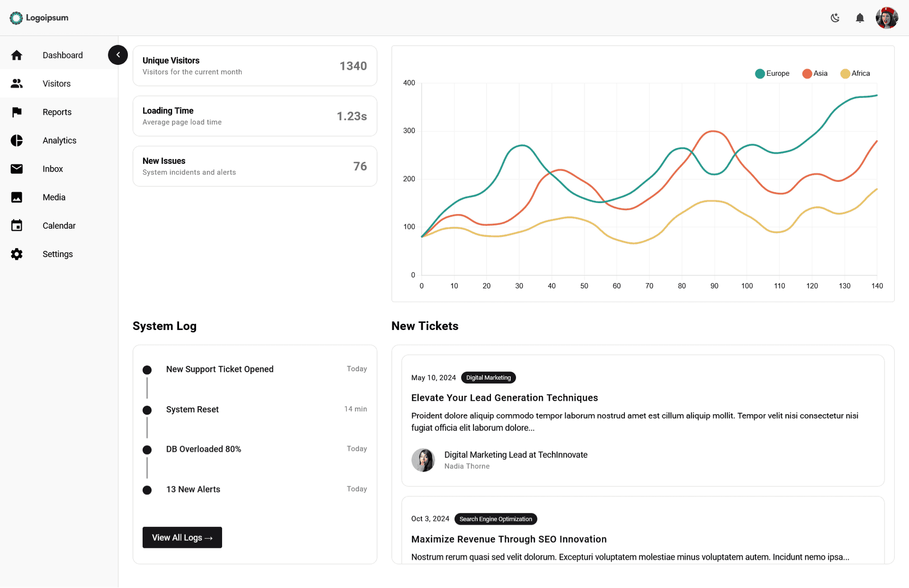Click the Dashboard home icon

click(x=17, y=55)
